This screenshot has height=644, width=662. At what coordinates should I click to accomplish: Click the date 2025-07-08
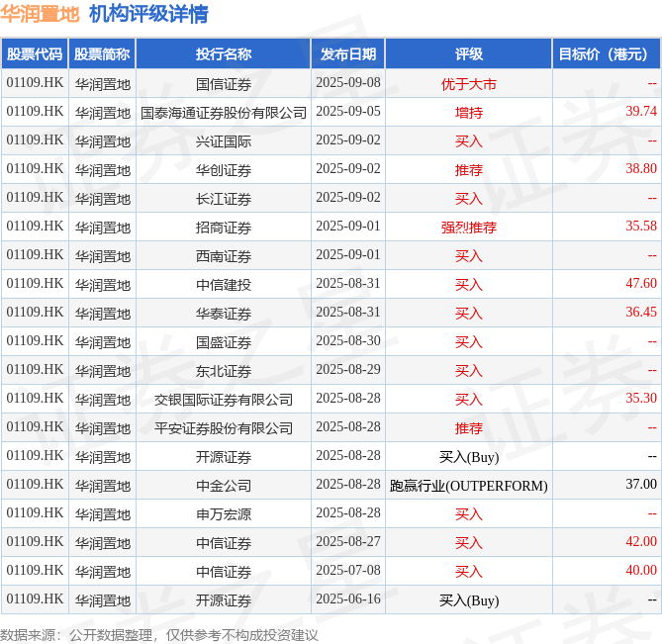tap(348, 570)
